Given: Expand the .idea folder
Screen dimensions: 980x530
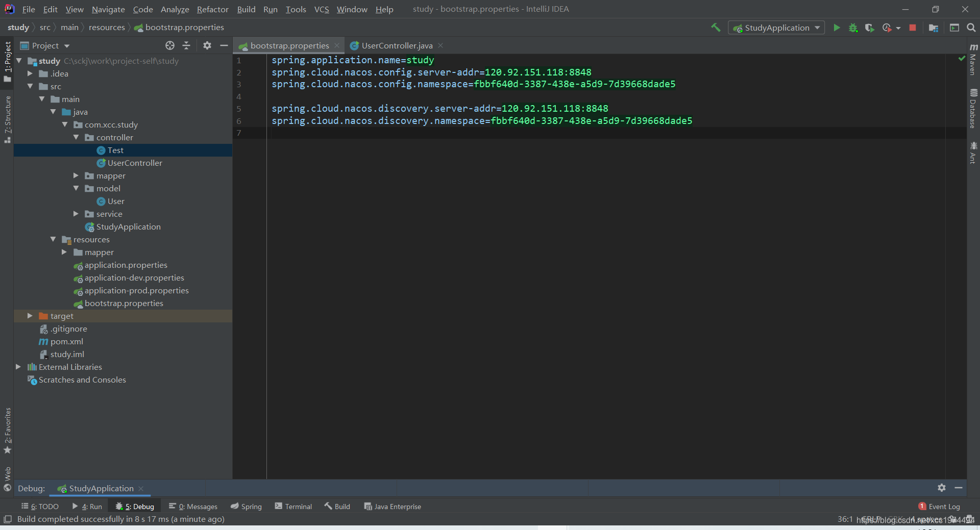Looking at the screenshot, I should click(x=30, y=73).
